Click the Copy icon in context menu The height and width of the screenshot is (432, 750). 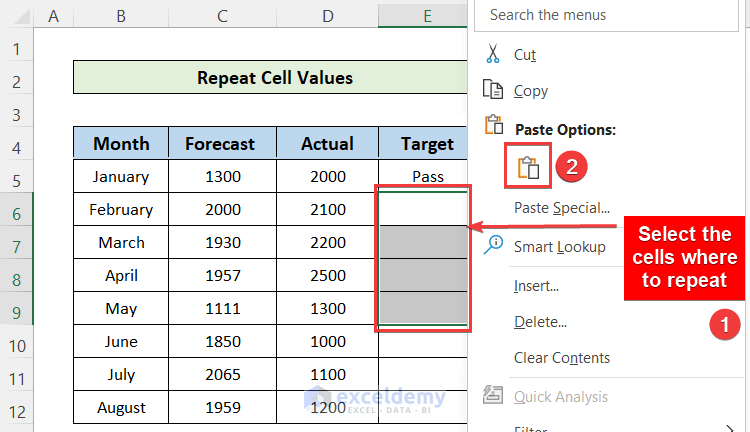[x=492, y=90]
